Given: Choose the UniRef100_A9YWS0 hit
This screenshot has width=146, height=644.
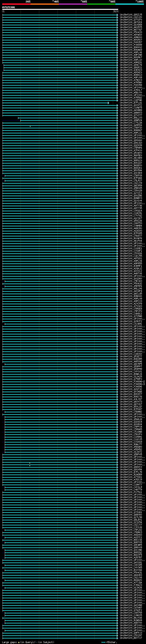Looking at the screenshot, I should pos(131,35).
